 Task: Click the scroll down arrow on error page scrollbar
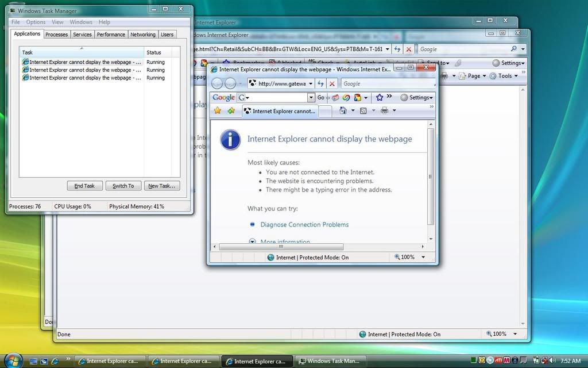coord(431,239)
